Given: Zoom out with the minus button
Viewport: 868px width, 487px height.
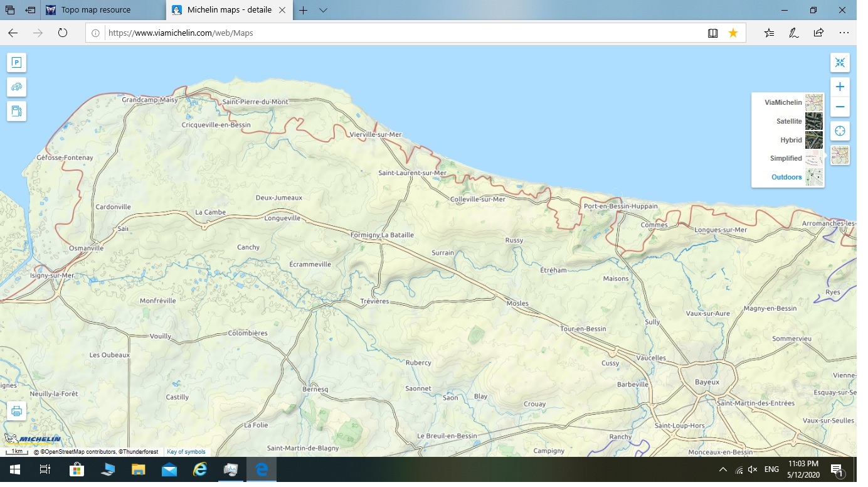Looking at the screenshot, I should 840,107.
